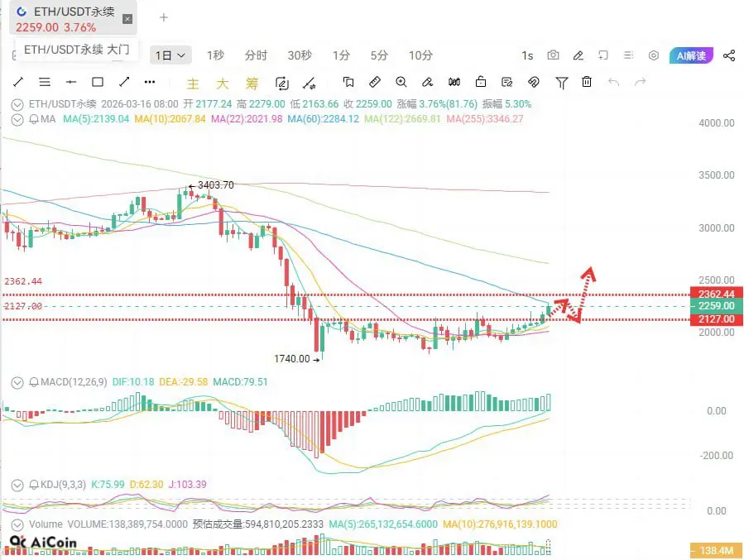Switch to the 1秒 timeframe
Image resolution: width=744 pixels, height=560 pixels.
(215, 55)
